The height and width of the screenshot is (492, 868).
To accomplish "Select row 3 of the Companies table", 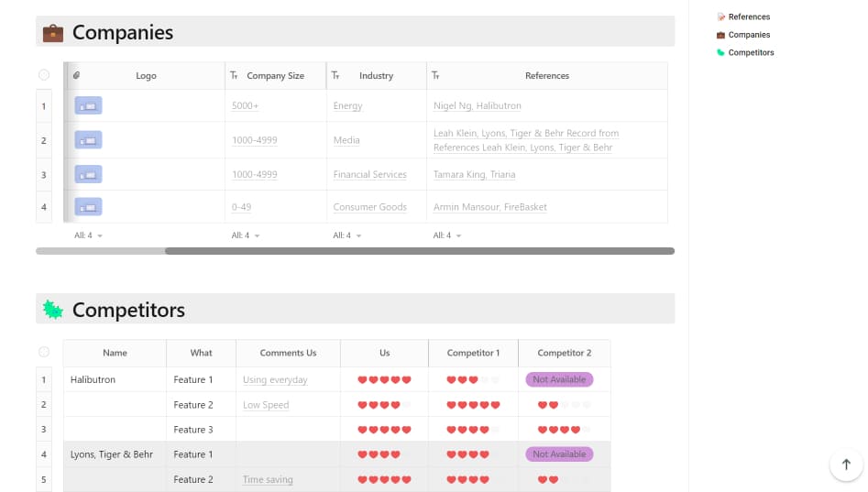I will tap(44, 175).
